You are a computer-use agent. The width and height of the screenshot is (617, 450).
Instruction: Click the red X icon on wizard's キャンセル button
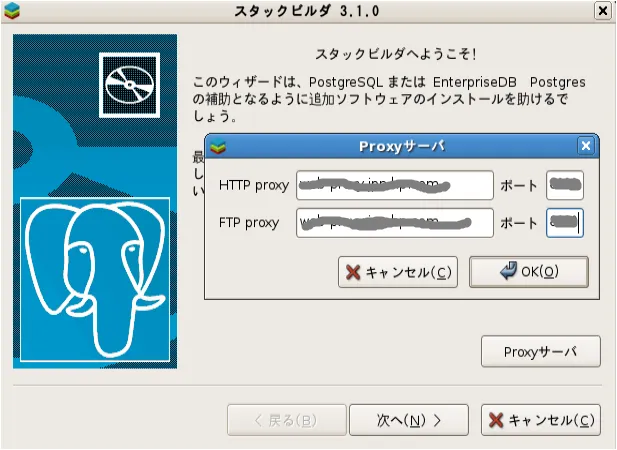pyautogui.click(x=496, y=420)
